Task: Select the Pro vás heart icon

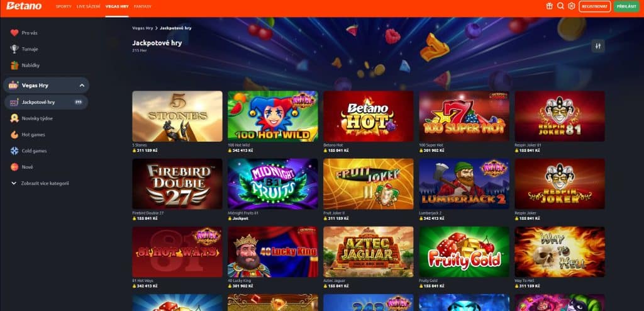Action: pyautogui.click(x=14, y=33)
